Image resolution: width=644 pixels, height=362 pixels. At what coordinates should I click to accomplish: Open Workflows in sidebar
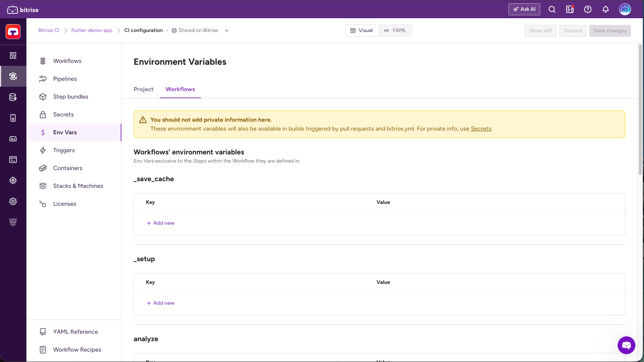(74, 61)
